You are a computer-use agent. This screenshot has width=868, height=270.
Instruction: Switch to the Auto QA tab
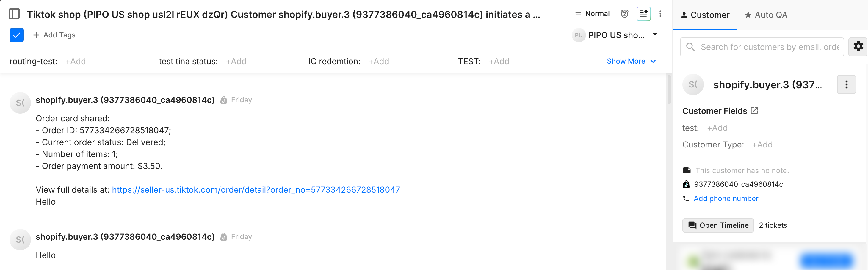pos(766,15)
